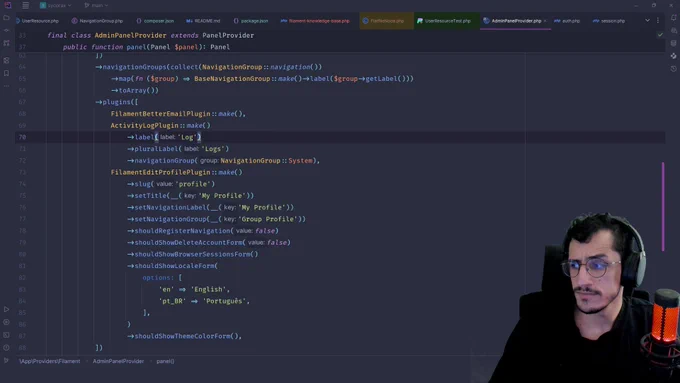This screenshot has height=383, width=680.
Task: Switch to the session.php tab
Action: (x=609, y=21)
